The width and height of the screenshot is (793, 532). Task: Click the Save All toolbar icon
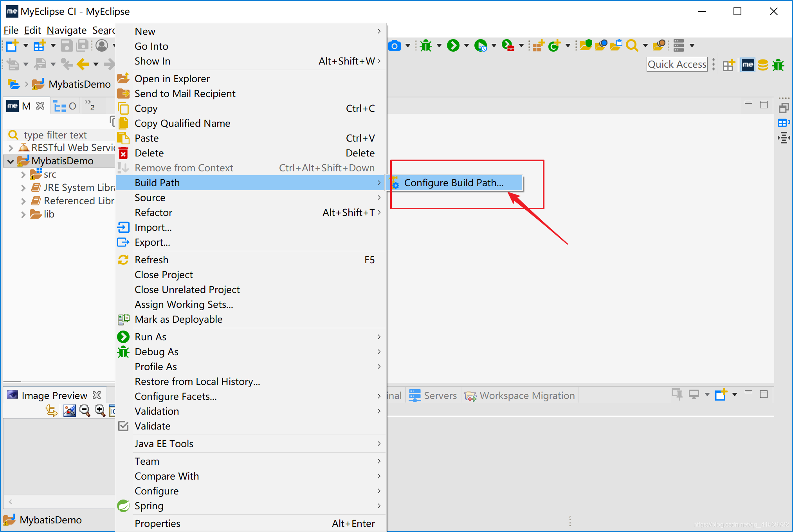tap(83, 46)
